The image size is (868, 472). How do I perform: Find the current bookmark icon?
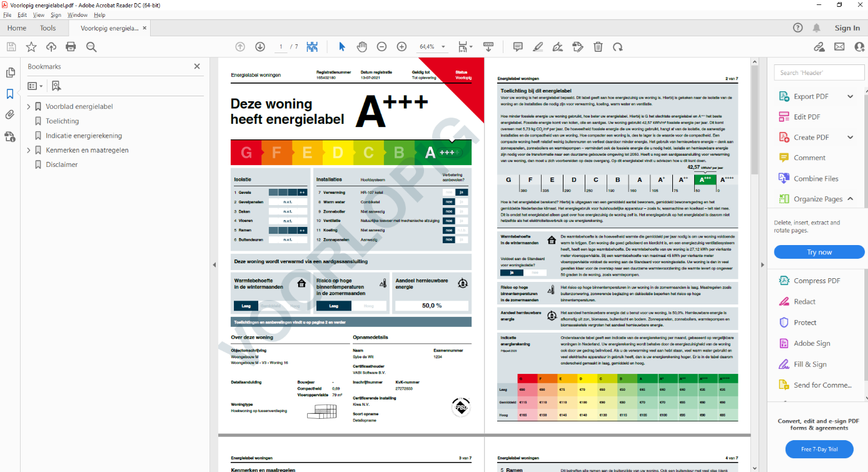pyautogui.click(x=56, y=86)
